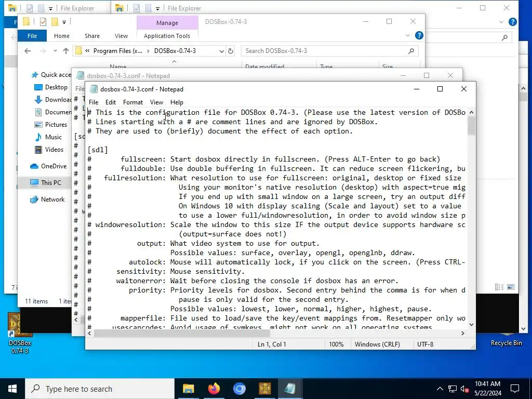Click the 100% zoom status entry
The height and width of the screenshot is (399, 532).
coord(336,344)
